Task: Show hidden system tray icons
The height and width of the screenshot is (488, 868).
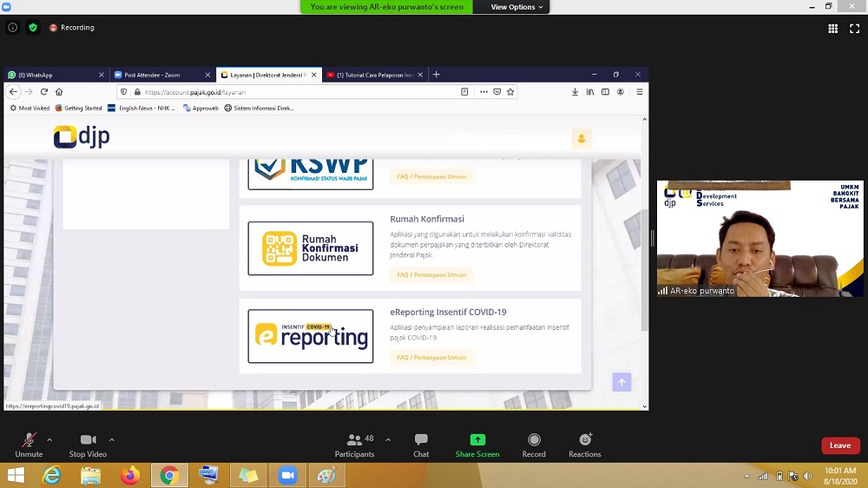Action: tap(746, 476)
